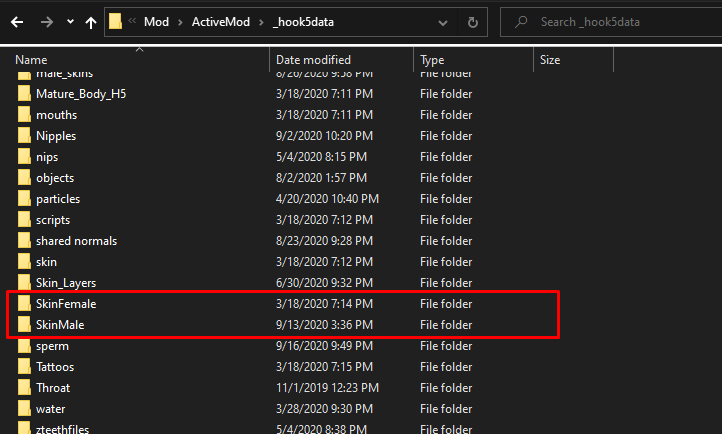This screenshot has width=722, height=434.
Task: Select the Nipples folder icon
Action: pyautogui.click(x=24, y=135)
